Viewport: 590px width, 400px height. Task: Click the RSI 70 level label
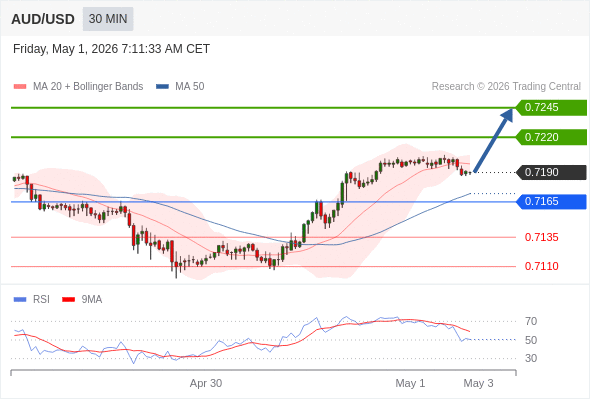coord(531,321)
